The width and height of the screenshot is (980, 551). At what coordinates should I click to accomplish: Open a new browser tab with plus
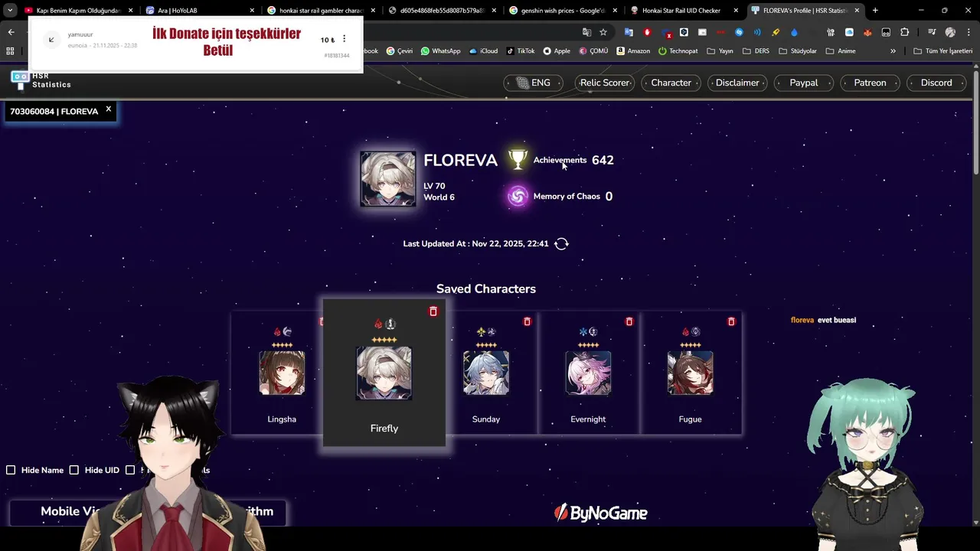875,10
